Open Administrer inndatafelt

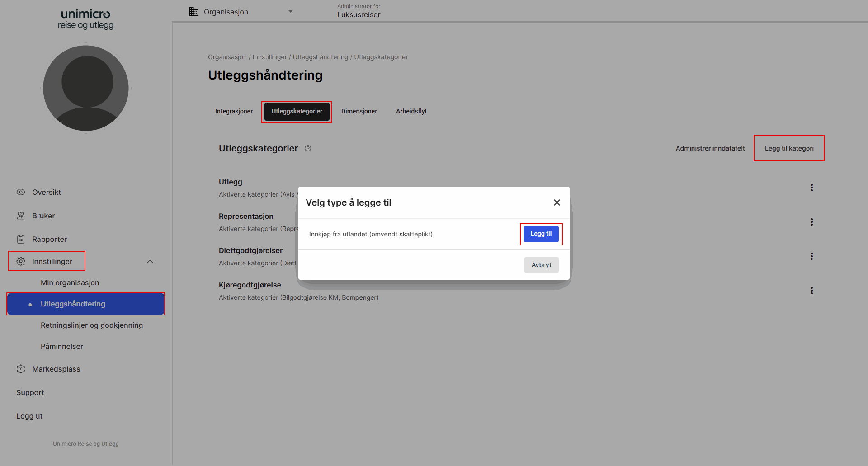coord(710,148)
